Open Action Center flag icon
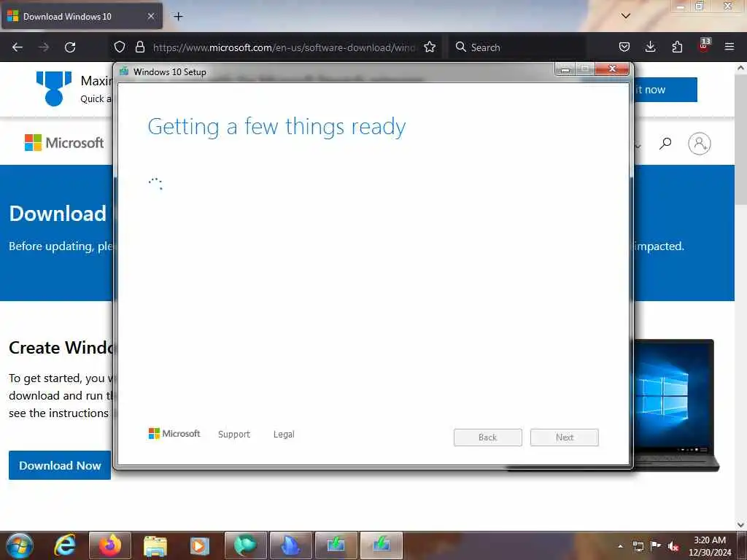The image size is (747, 560). [656, 545]
